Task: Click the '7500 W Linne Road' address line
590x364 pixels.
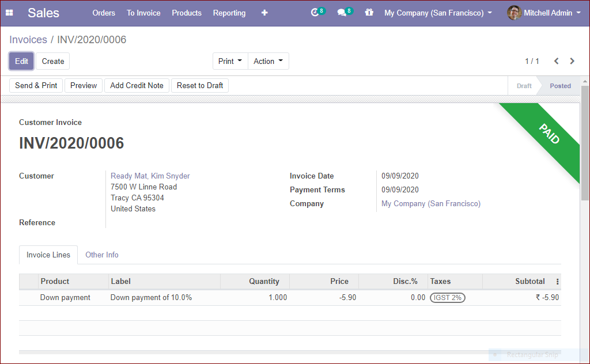Action: [143, 187]
